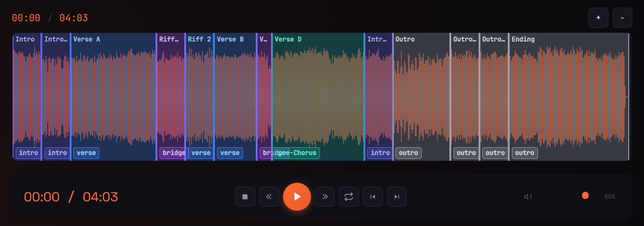Screen dimensions: 644x226
Task: Select the 'Outro' region label beside Intr…
Action: click(x=405, y=39)
